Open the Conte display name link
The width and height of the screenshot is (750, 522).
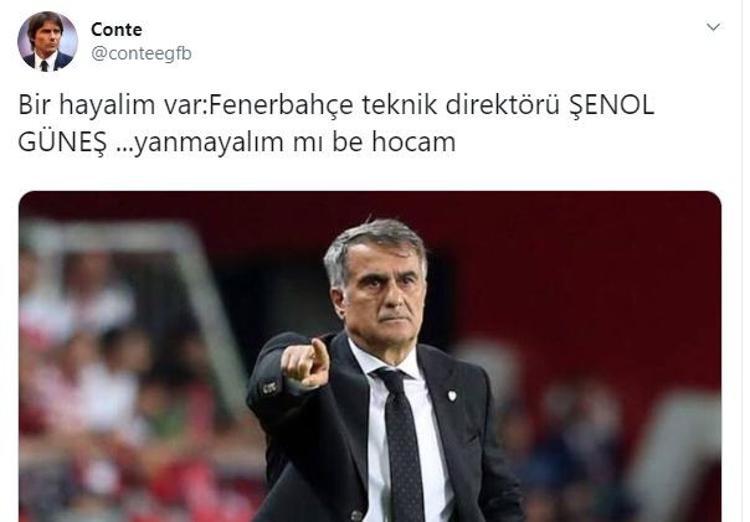pyautogui.click(x=116, y=30)
